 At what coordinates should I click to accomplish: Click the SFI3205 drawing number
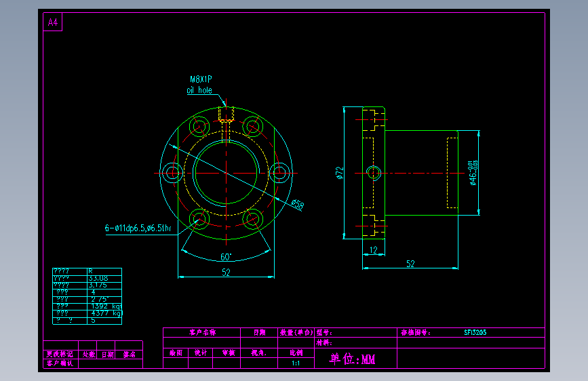pyautogui.click(x=475, y=332)
